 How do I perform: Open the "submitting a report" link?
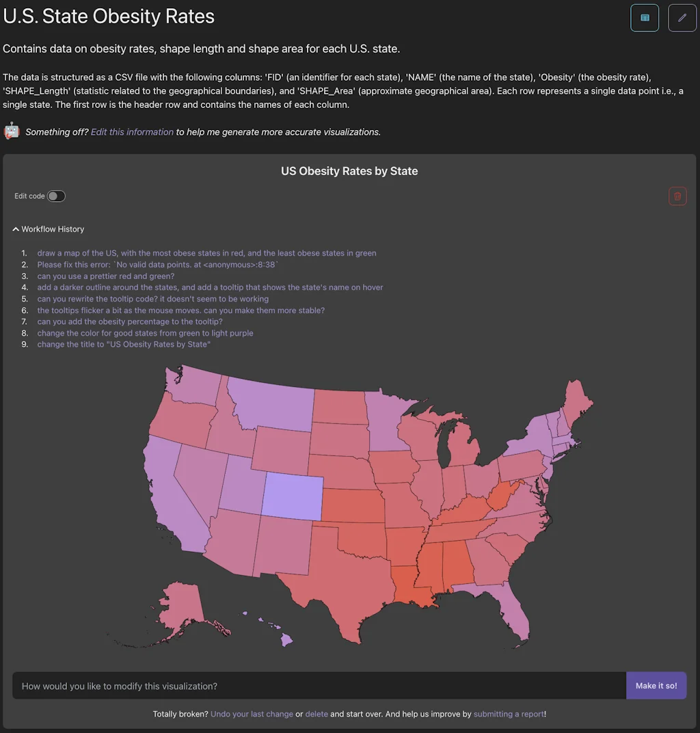(509, 714)
